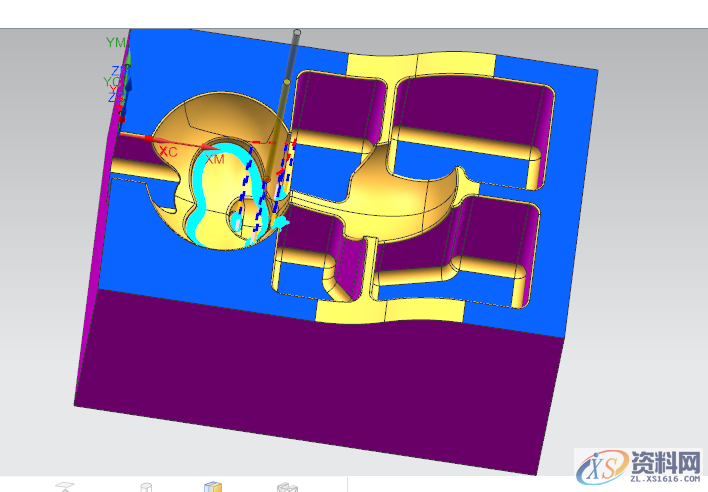Image resolution: width=708 pixels, height=492 pixels.
Task: Pick the top-right purple pocket floor
Action: tap(470, 108)
